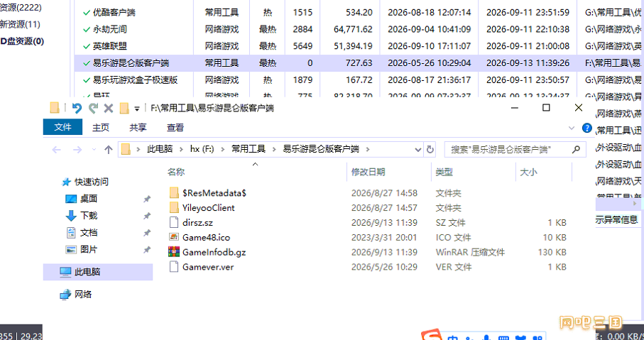The image size is (644, 340).
Task: Select 网络 in navigation pane
Action: (x=83, y=295)
